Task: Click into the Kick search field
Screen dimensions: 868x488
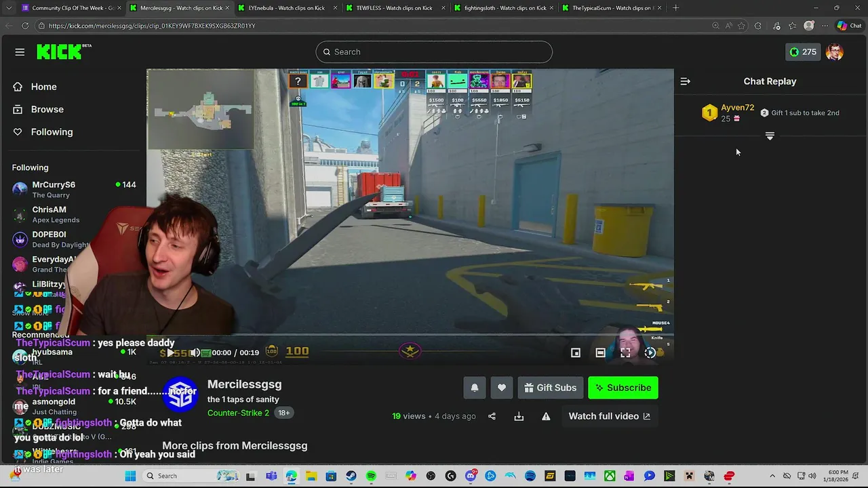Action: click(434, 52)
